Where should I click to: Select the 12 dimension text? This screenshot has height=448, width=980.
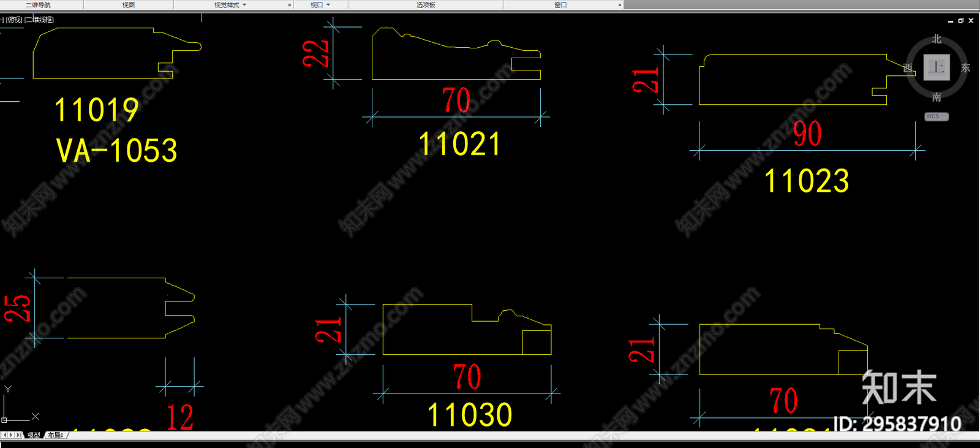point(180,417)
